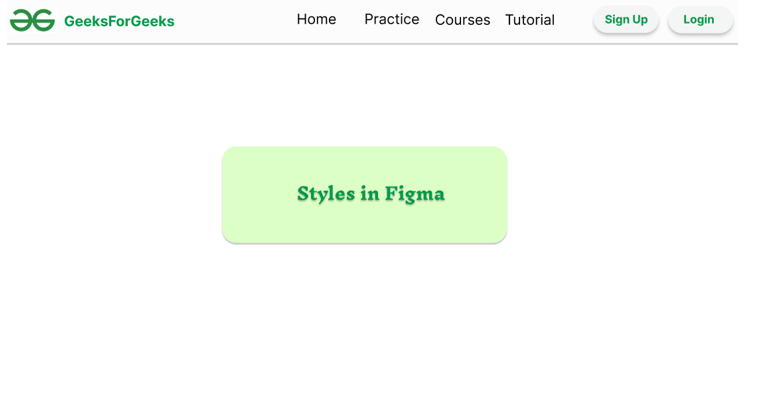Click the GeeksForGeeks logo icon

32,20
